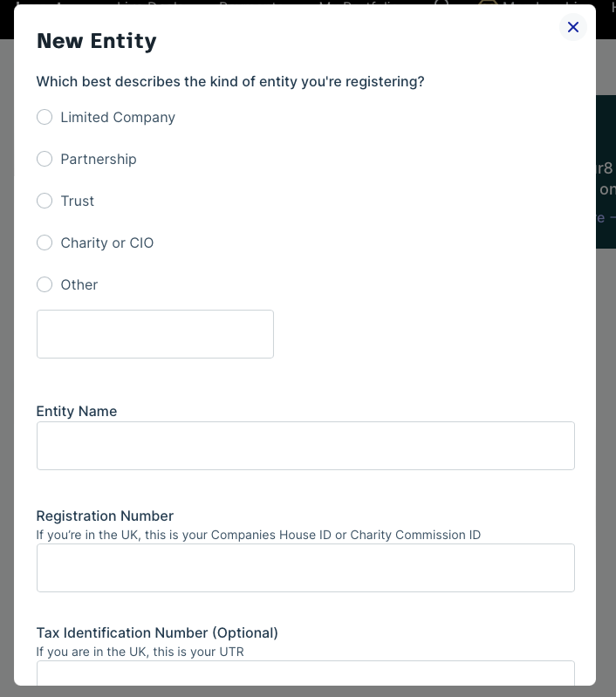Close the New Entity dialog
Viewport: 616px width, 697px height.
[573, 27]
